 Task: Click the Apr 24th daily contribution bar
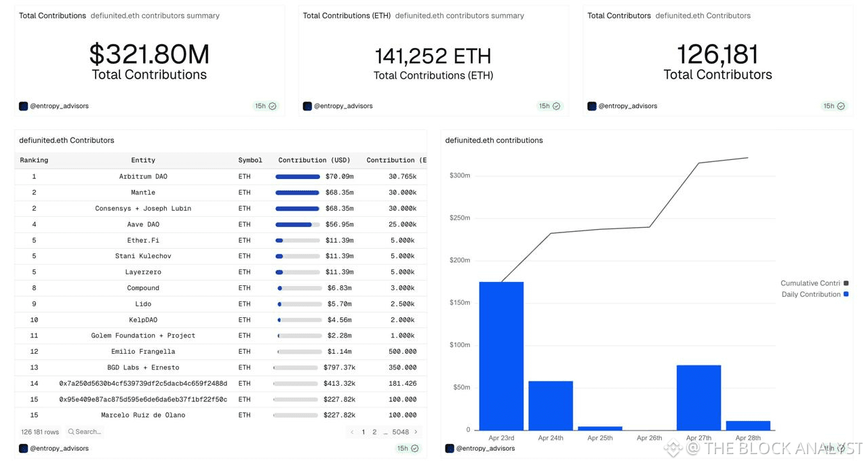point(551,406)
